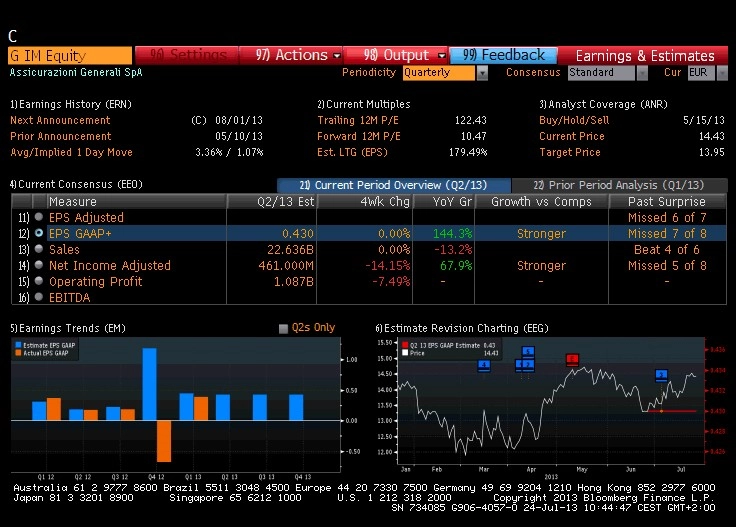Open 4) Current Consensus (EEO) section
736x527 pixels.
coord(76,184)
